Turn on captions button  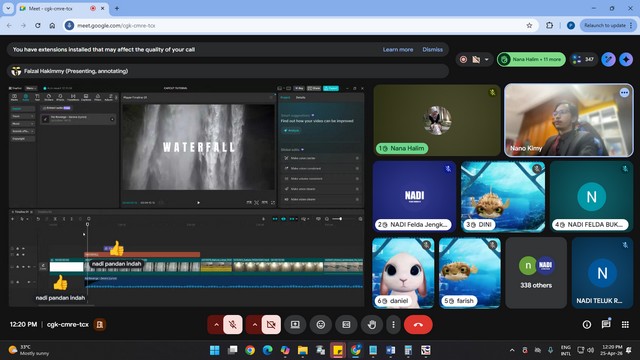(x=346, y=324)
